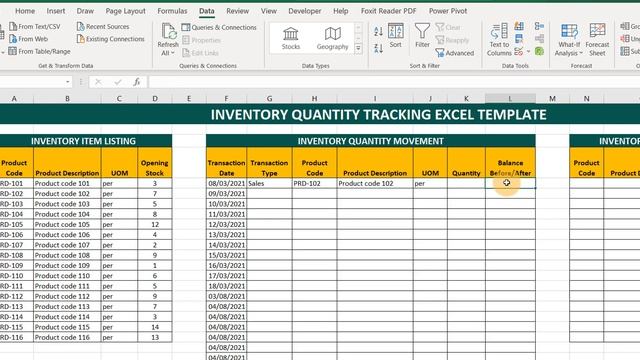Select the 18/03/2021 date cell
Image resolution: width=640 pixels, height=360 pixels.
(227, 286)
